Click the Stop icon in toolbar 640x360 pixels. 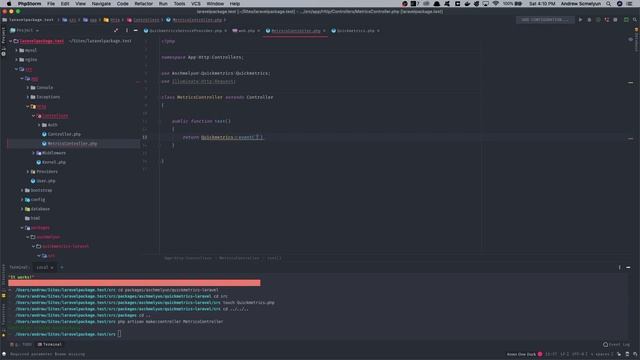(616, 20)
